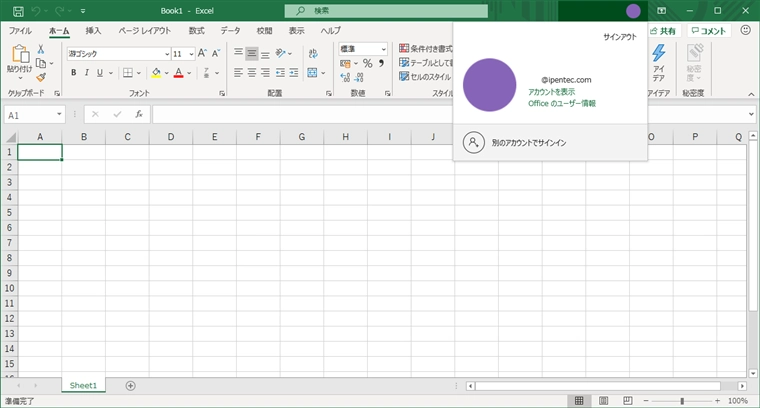This screenshot has height=408, width=760.
Task: Open the ファイル tab
Action: point(20,31)
